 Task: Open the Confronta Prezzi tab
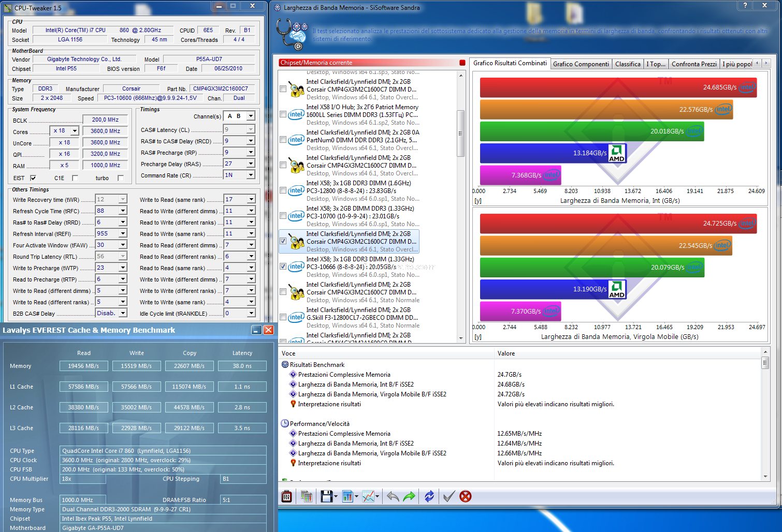(x=694, y=64)
